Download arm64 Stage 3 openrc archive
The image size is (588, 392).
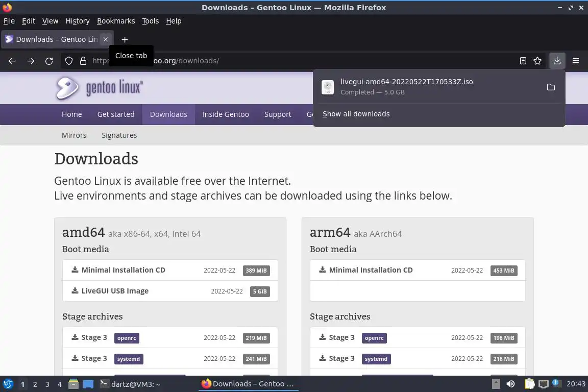[x=418, y=337]
